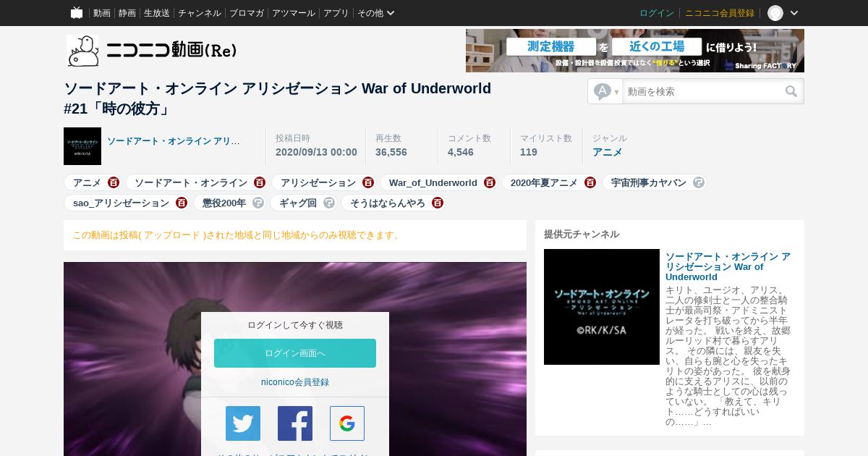Click the niconico TV icon in top bar
The image size is (868, 456).
77,13
